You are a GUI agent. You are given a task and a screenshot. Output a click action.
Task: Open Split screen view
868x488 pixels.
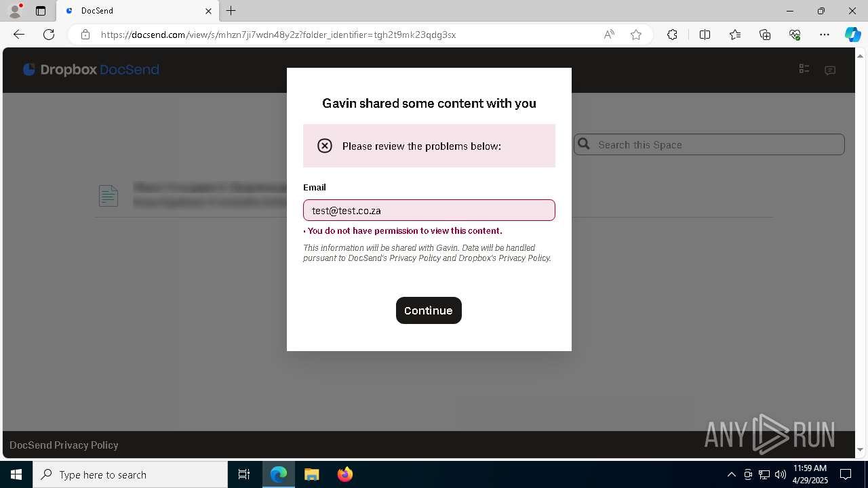[x=705, y=35]
